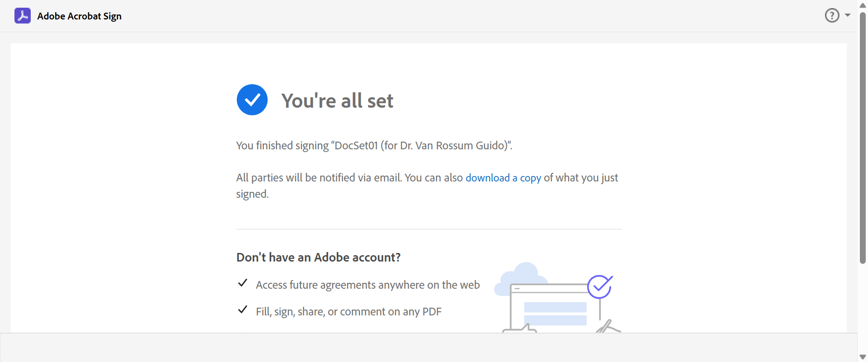Open the download a copy link
This screenshot has width=868, height=362.
(503, 178)
